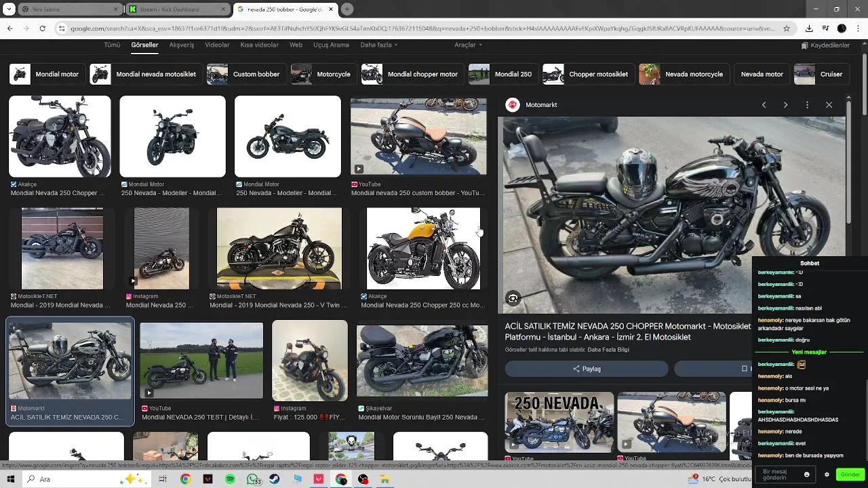Open ACİL SATILIK TEMİZ NEVADA 250 CHOPPER title link
The height and width of the screenshot is (488, 868).
coord(628,331)
